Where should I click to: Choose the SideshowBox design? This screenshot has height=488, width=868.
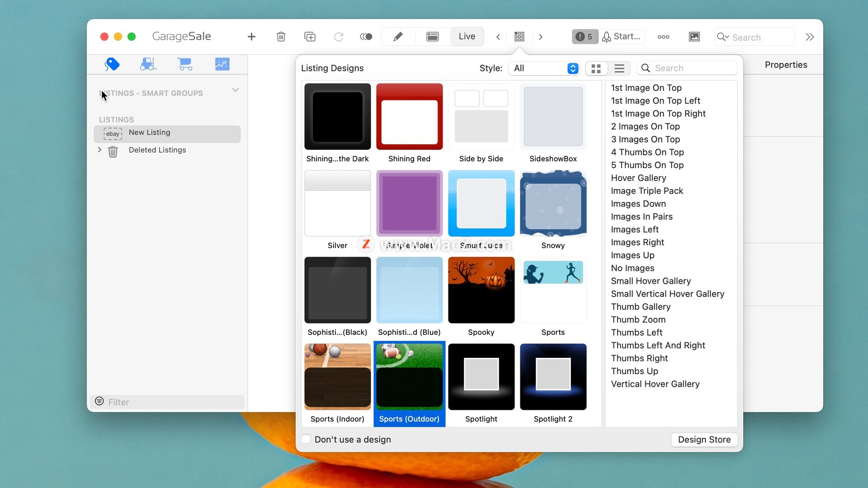tap(553, 117)
